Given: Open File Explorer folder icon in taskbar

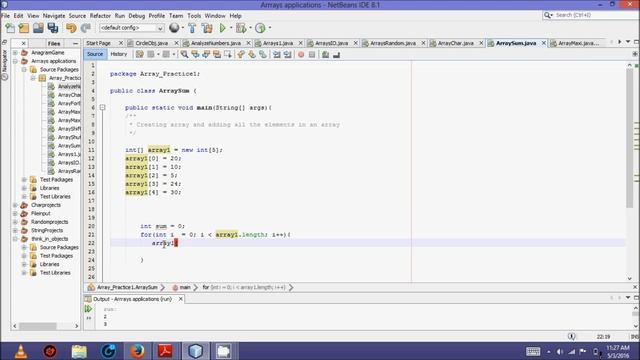Looking at the screenshot, I should [x=79, y=351].
